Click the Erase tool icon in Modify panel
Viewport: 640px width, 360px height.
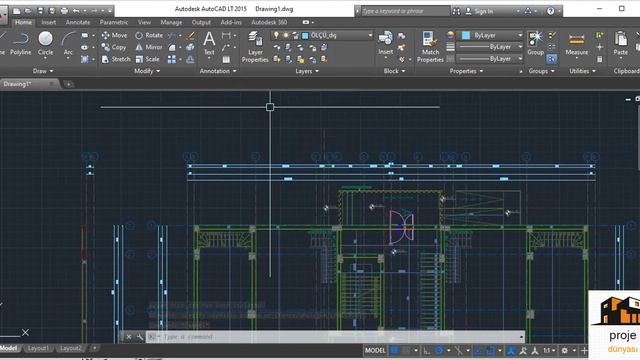coord(191,36)
